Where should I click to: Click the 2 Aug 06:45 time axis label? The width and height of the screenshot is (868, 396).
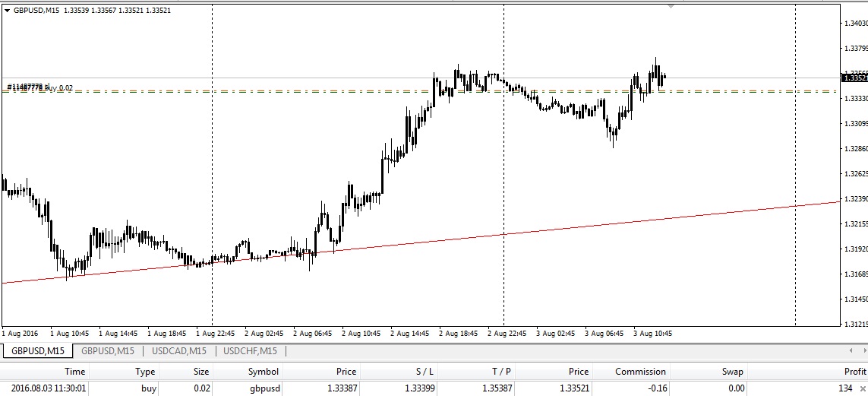tap(314, 334)
